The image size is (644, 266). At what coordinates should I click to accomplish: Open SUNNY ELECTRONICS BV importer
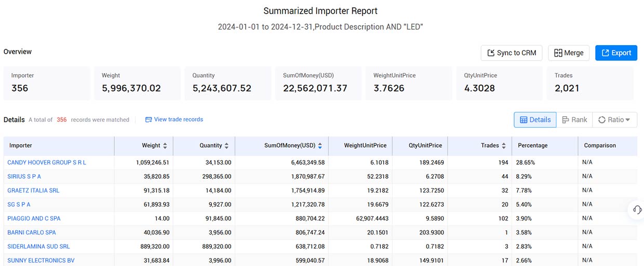[41, 260]
